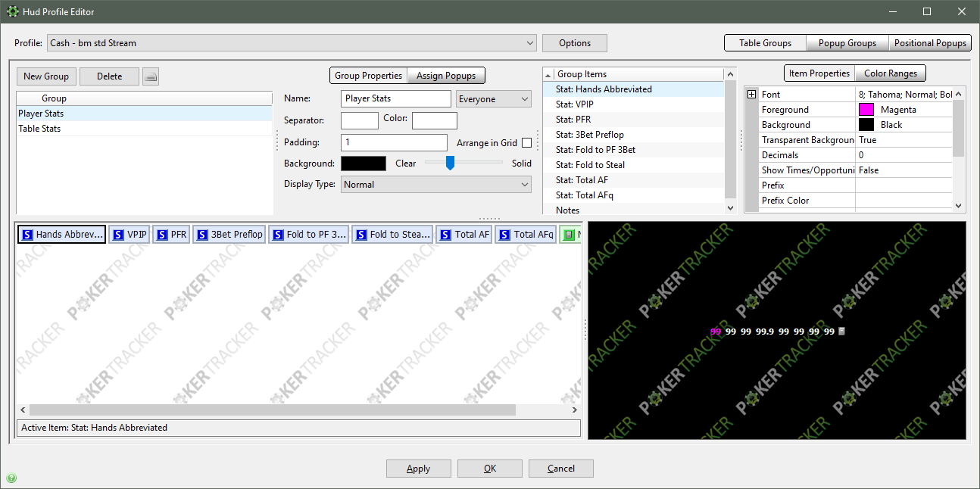Click the notes icon in the HUD preview

click(x=842, y=332)
